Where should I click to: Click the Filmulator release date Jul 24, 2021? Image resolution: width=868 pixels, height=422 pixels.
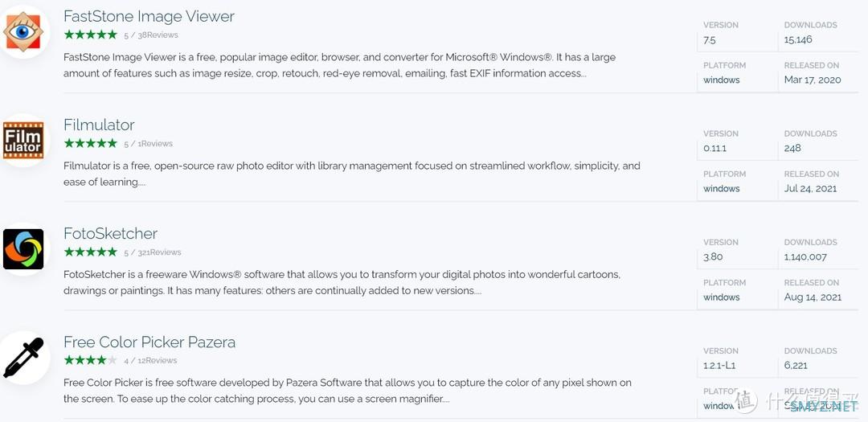810,188
